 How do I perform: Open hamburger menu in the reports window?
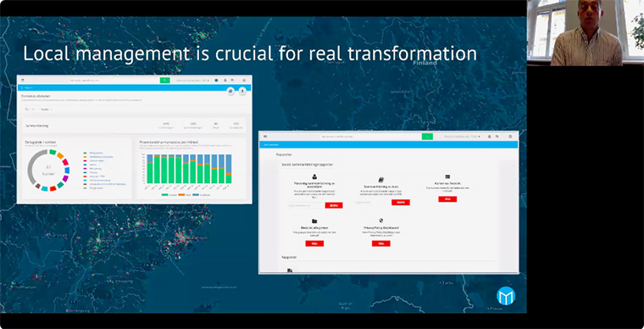tap(265, 137)
